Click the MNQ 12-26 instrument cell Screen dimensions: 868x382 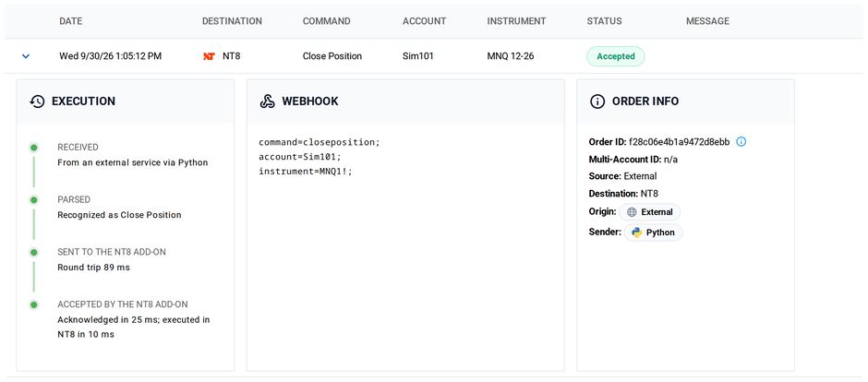pos(511,56)
